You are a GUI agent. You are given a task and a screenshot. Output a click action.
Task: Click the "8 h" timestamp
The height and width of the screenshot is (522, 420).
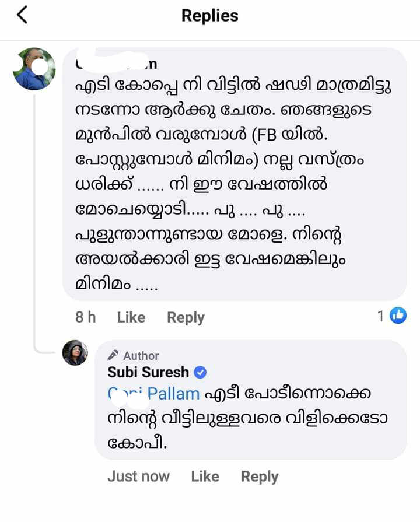tap(86, 317)
